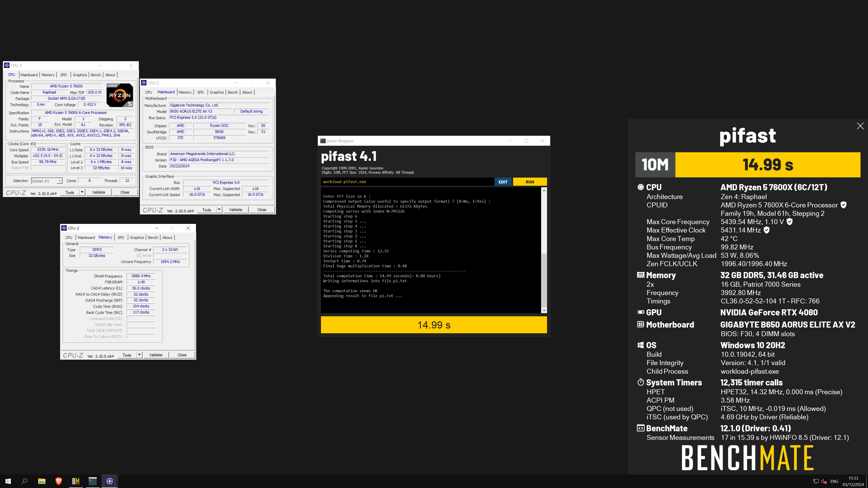The image size is (868, 488).
Task: Click the System Timers stopwatch icon
Action: coord(641,382)
